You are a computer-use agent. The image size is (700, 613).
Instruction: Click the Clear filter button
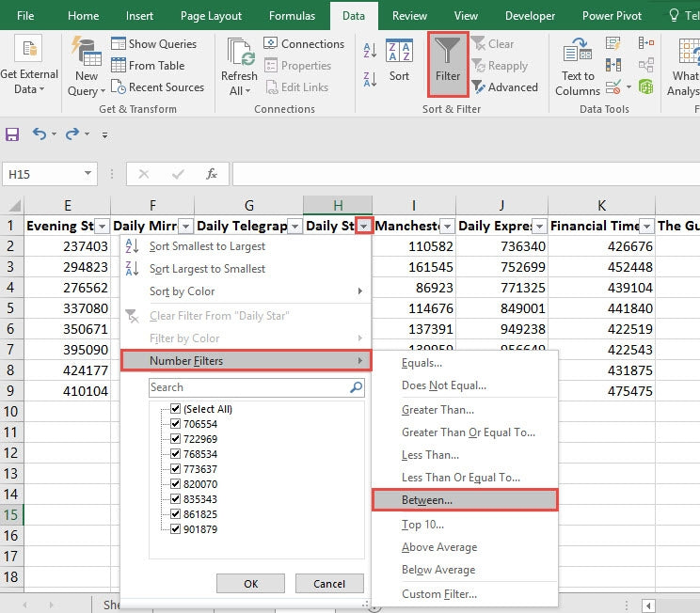coord(492,44)
